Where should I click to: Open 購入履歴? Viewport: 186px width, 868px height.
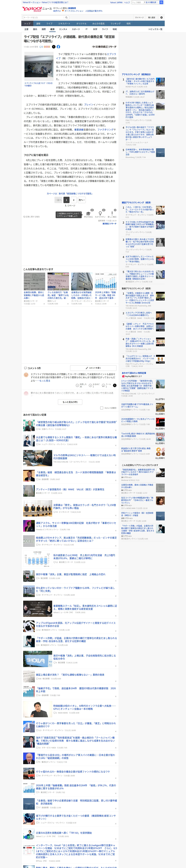[152, 18]
